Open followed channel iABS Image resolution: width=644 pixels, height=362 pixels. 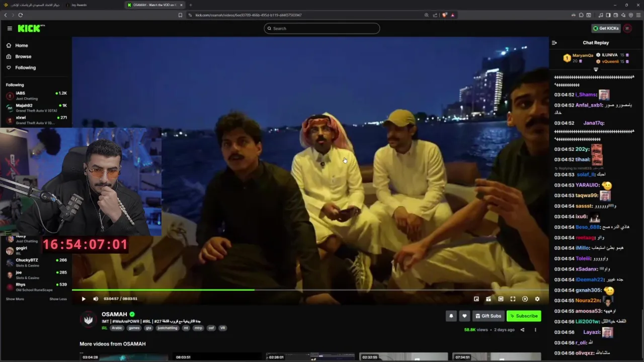tap(36, 96)
